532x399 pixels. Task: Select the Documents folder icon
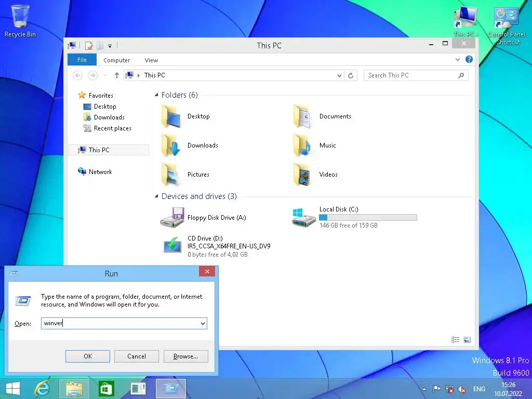[303, 116]
